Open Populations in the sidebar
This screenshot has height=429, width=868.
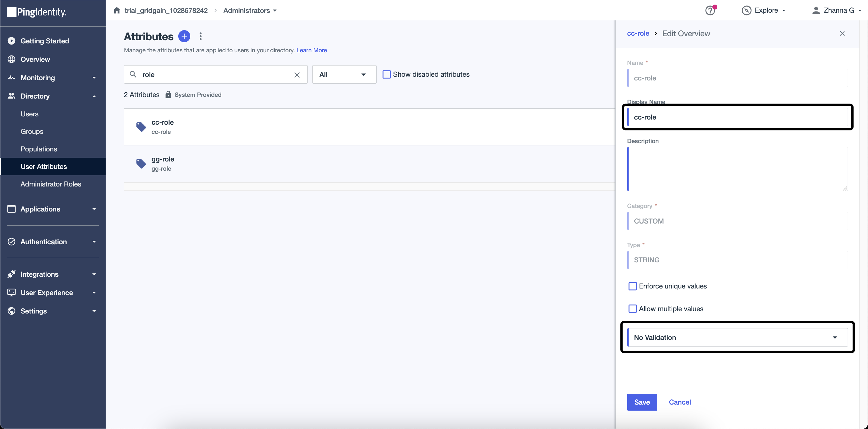point(39,149)
